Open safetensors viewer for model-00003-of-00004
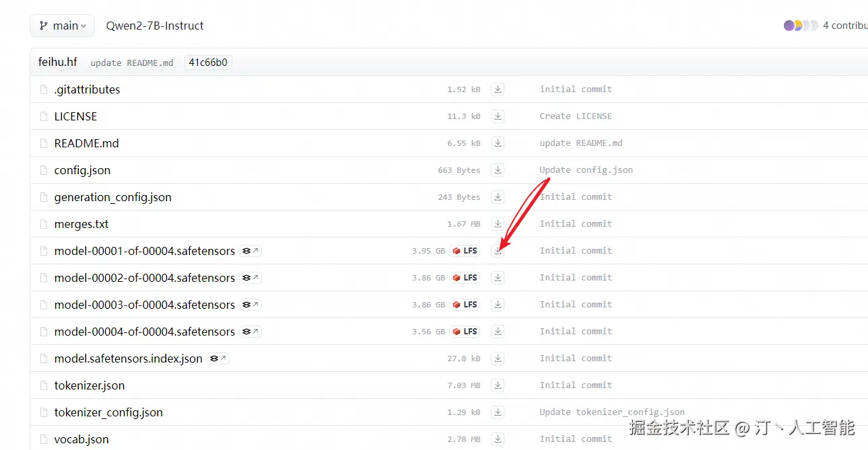Image resolution: width=868 pixels, height=450 pixels. point(251,305)
